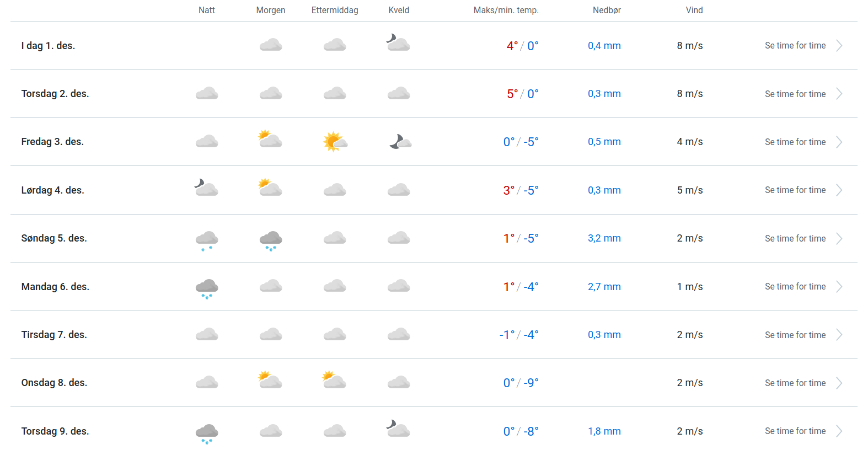Click the night moon cloud icon for Lørdag 4. des.
The image size is (868, 455).
[x=207, y=188]
